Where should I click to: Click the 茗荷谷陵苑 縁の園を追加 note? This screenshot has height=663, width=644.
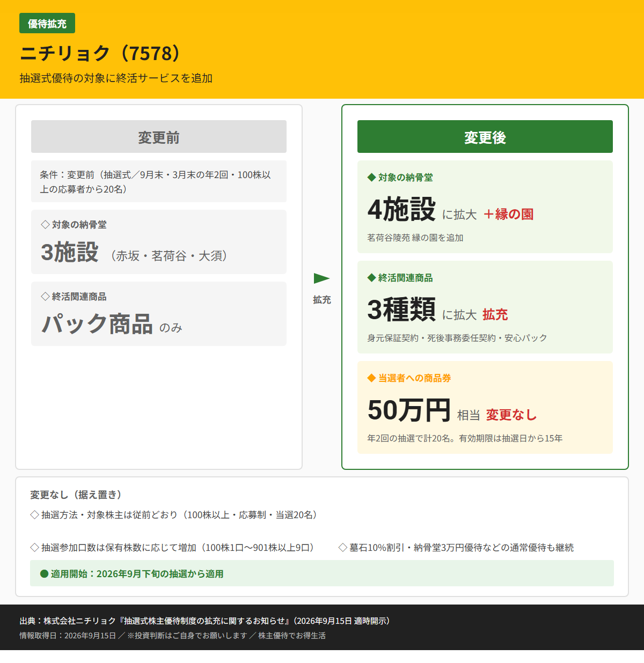415,238
